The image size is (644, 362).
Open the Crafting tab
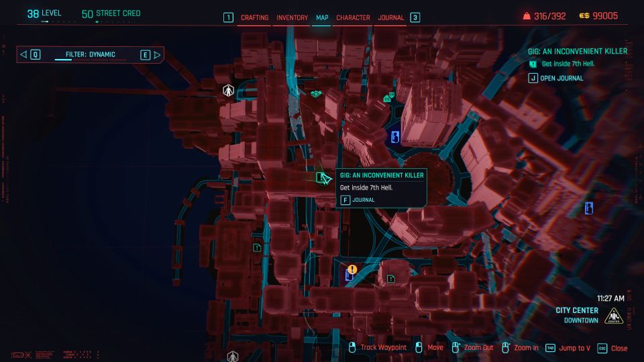pyautogui.click(x=254, y=17)
